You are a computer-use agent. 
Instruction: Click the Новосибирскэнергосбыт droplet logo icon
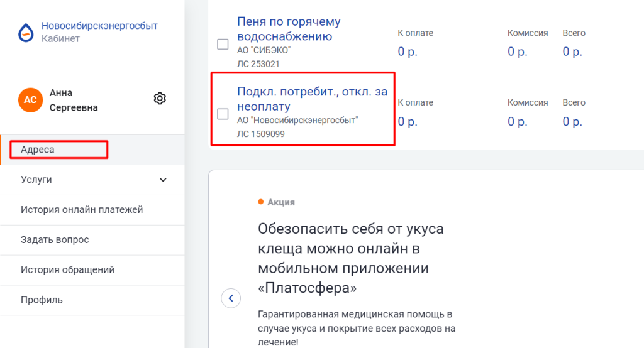point(26,32)
